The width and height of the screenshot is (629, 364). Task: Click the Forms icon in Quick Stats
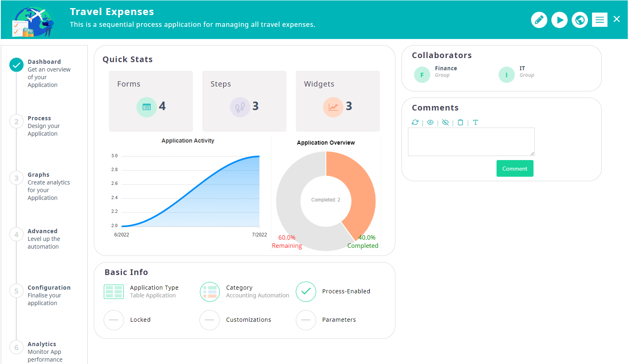click(x=146, y=106)
